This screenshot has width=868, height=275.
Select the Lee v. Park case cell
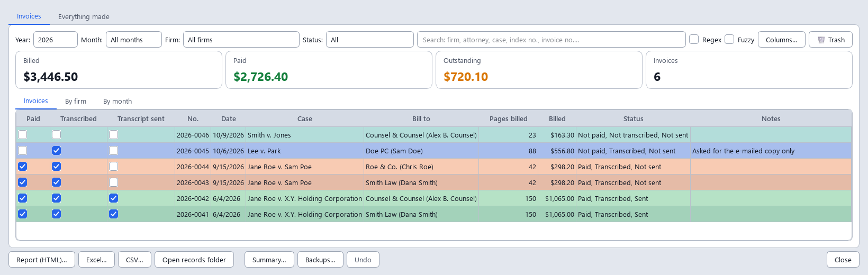point(305,151)
